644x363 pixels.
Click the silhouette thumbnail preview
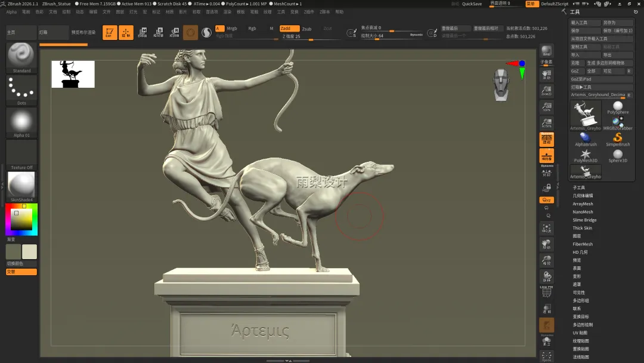click(73, 74)
